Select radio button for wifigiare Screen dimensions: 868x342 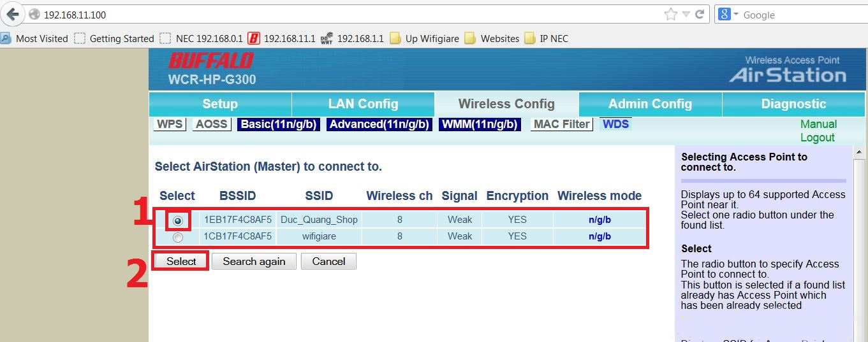[x=178, y=237]
